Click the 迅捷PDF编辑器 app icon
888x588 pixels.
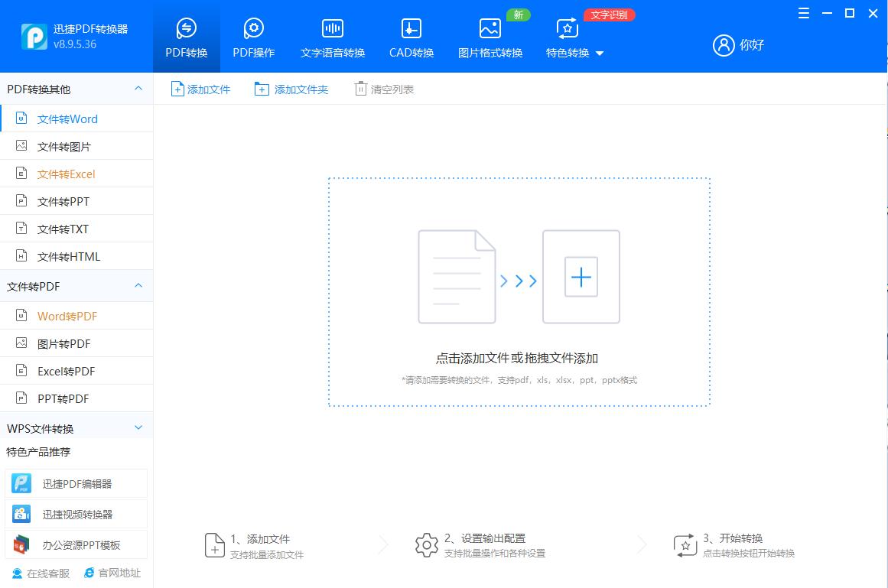point(21,483)
